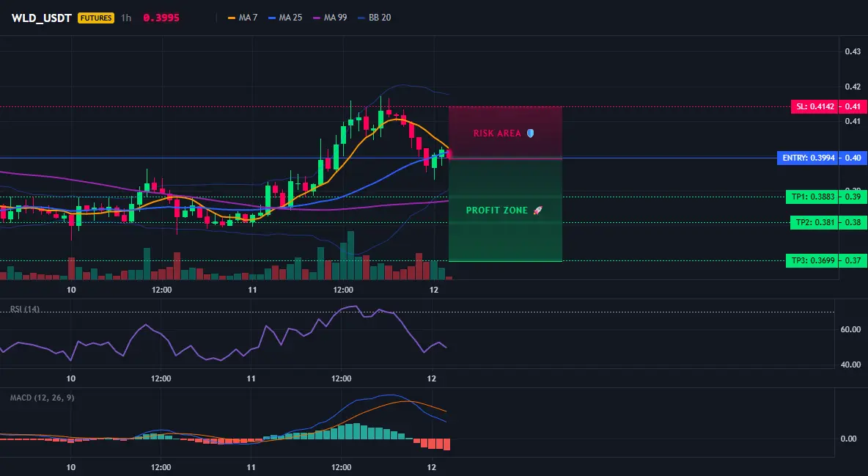Click the green 0.38 tag beside TP2
The width and height of the screenshot is (868, 476).
coord(853,223)
